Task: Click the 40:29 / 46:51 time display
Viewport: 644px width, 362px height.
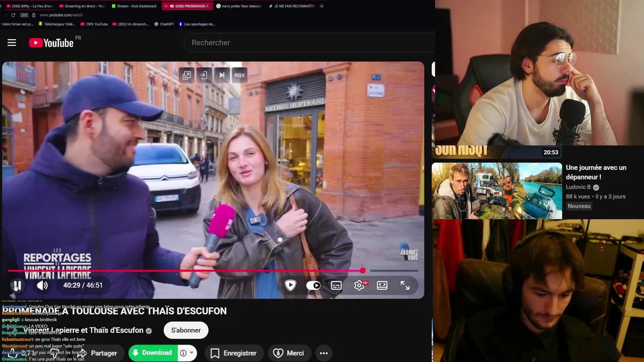Action: point(83,286)
